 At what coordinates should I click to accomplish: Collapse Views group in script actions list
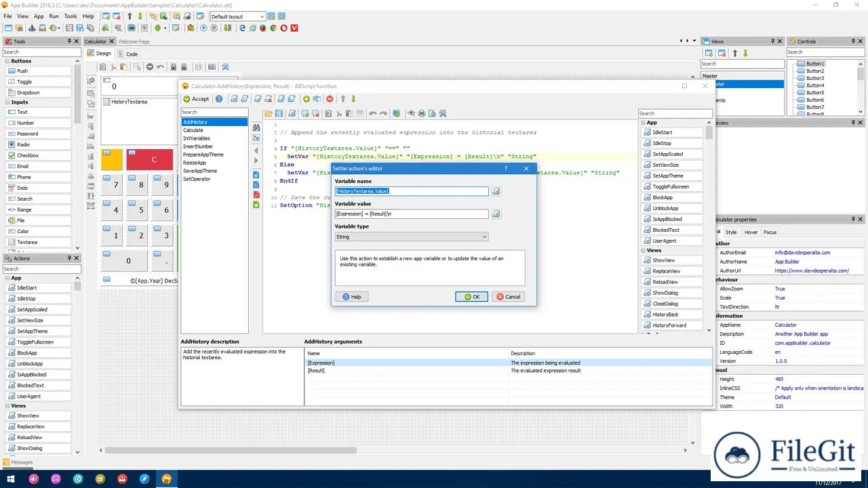click(642, 250)
